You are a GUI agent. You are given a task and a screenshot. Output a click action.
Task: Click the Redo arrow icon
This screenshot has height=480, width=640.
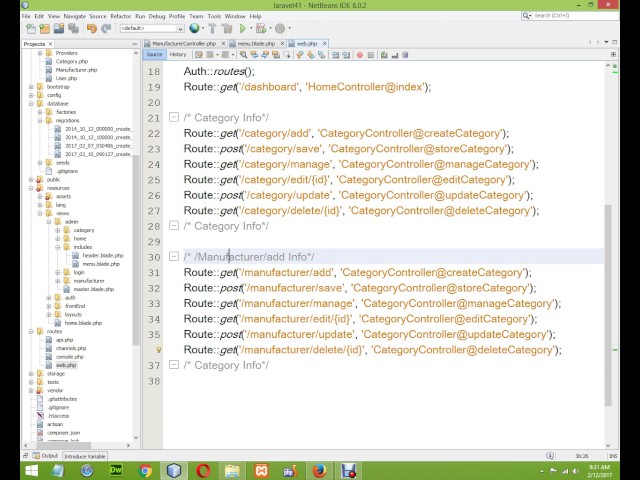click(x=106, y=28)
